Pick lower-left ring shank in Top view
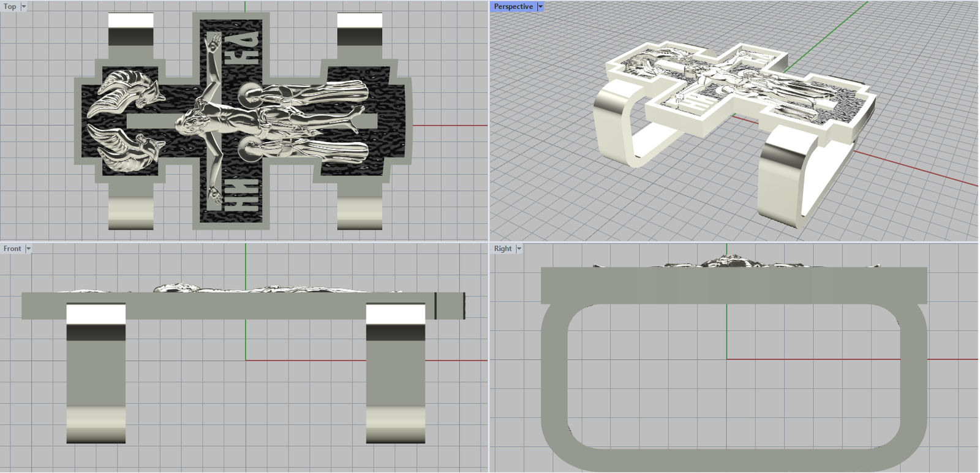980x473 pixels. (x=131, y=212)
